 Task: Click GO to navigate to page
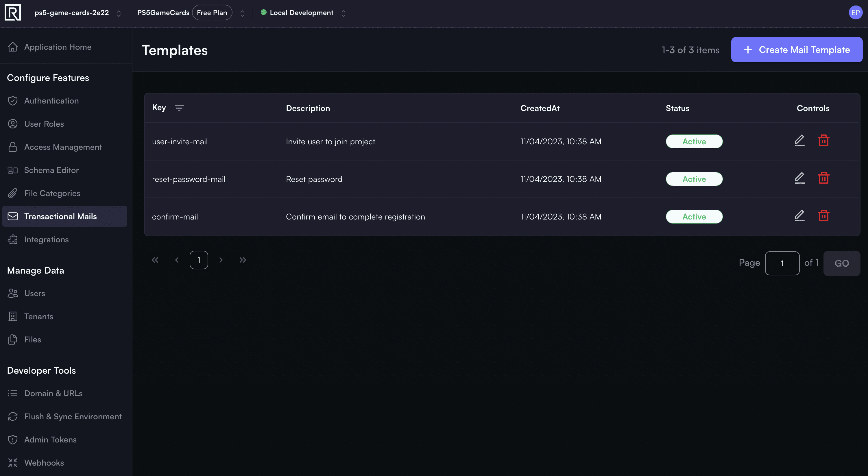point(842,263)
